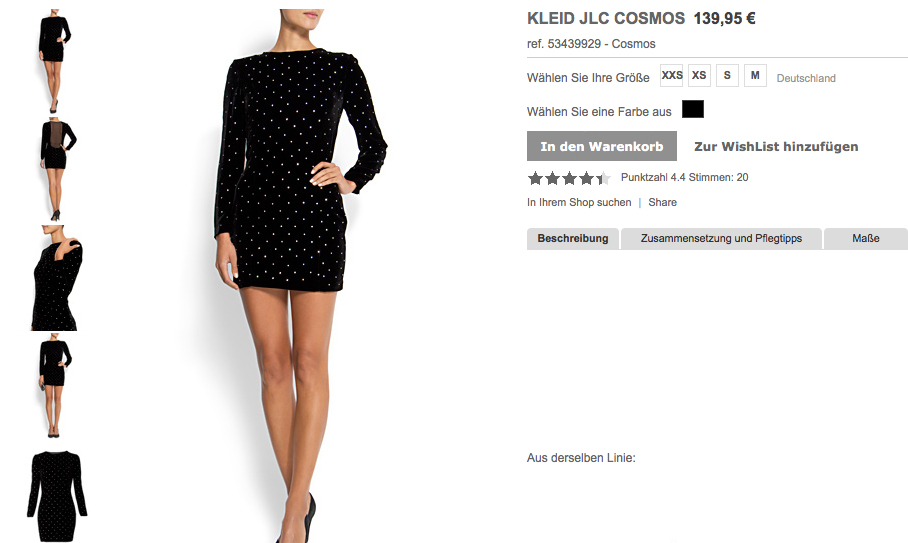Switch to Zusammensetzung und Pflegtipps tab
Screen dimensions: 908x543
(721, 239)
